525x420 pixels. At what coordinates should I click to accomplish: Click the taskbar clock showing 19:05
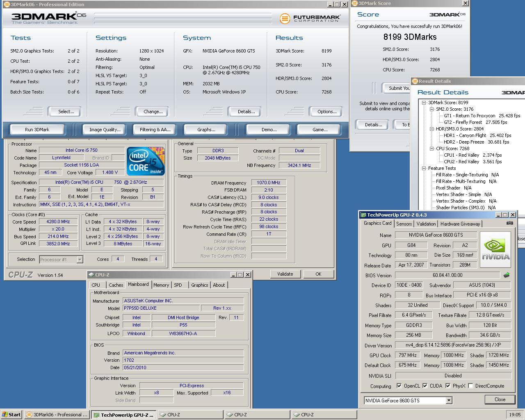[514, 415]
